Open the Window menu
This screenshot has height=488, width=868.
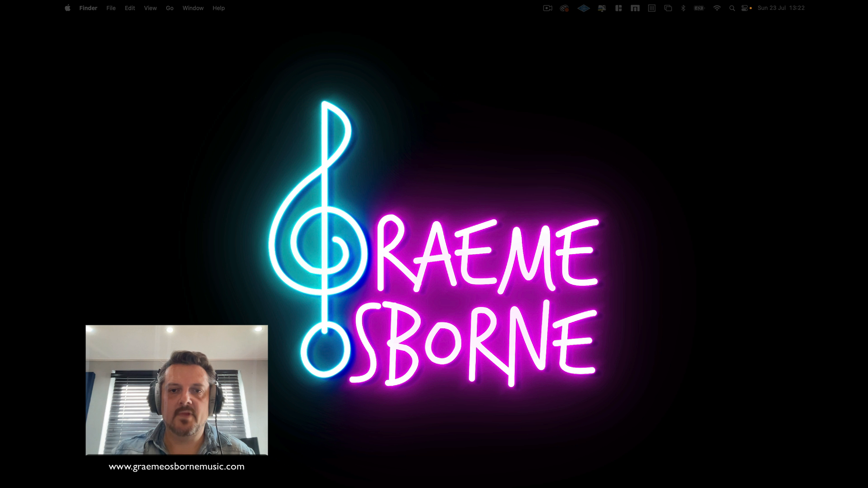(x=193, y=8)
